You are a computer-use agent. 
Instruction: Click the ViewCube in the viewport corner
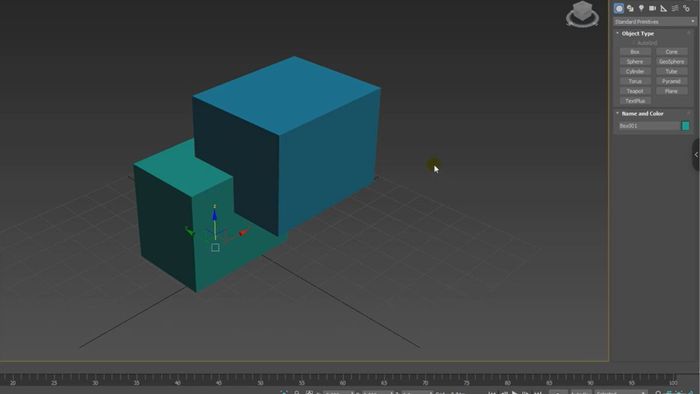pyautogui.click(x=582, y=14)
